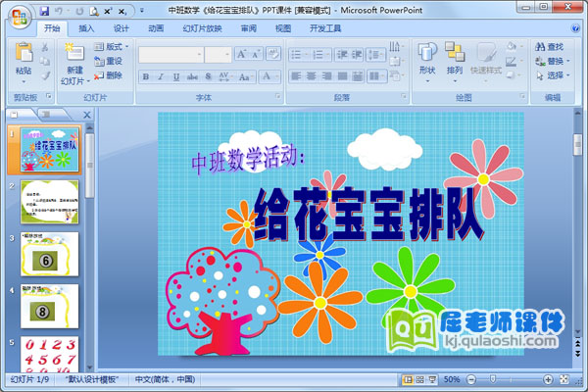This screenshot has height=392, width=588.
Task: Align text left
Action: (x=296, y=76)
